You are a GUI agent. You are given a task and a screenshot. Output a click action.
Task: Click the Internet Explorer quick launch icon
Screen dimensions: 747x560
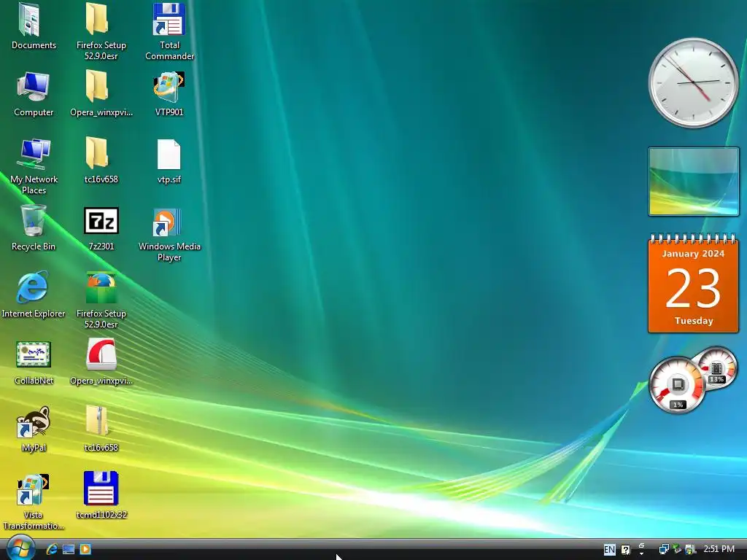52,549
